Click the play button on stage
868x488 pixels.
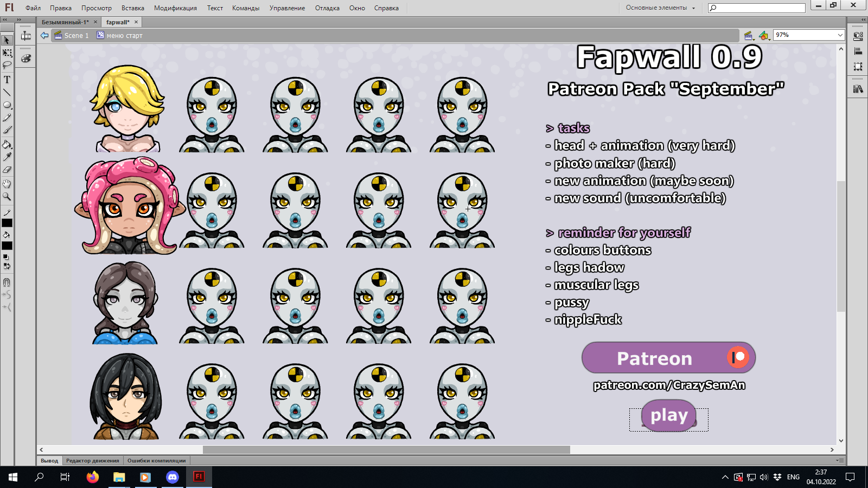[x=669, y=416]
